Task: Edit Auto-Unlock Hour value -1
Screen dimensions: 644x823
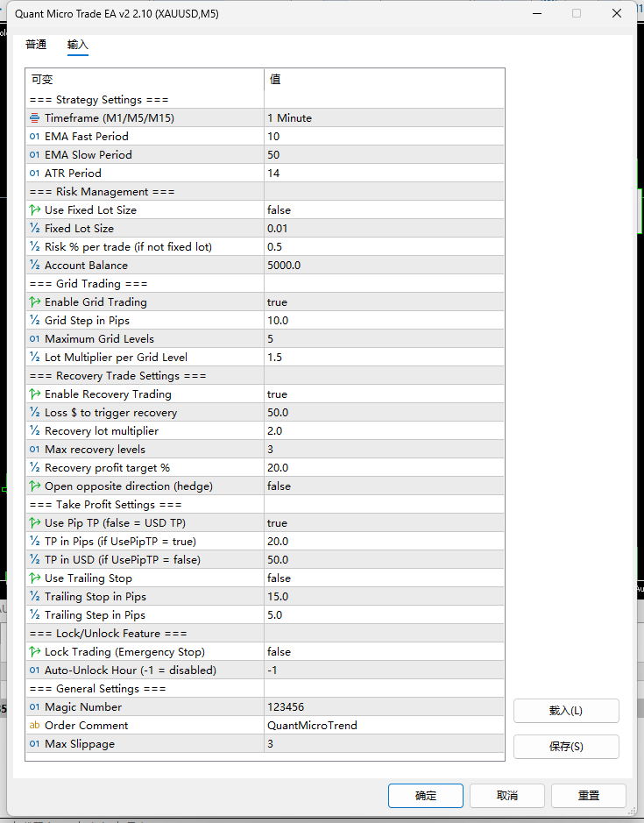Action: tap(384, 670)
